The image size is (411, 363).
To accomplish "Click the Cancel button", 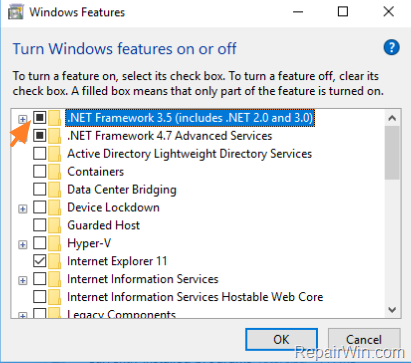I will click(364, 340).
